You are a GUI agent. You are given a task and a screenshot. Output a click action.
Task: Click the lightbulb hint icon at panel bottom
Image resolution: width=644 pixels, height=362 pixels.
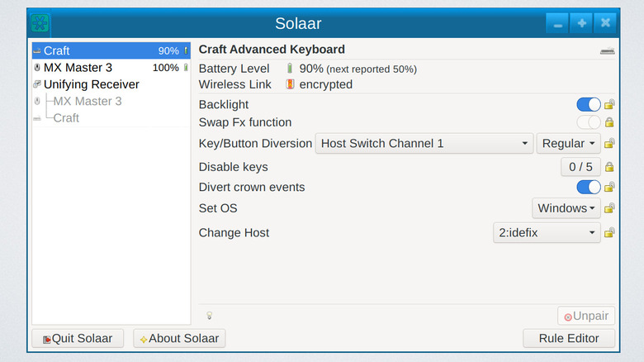(x=210, y=316)
